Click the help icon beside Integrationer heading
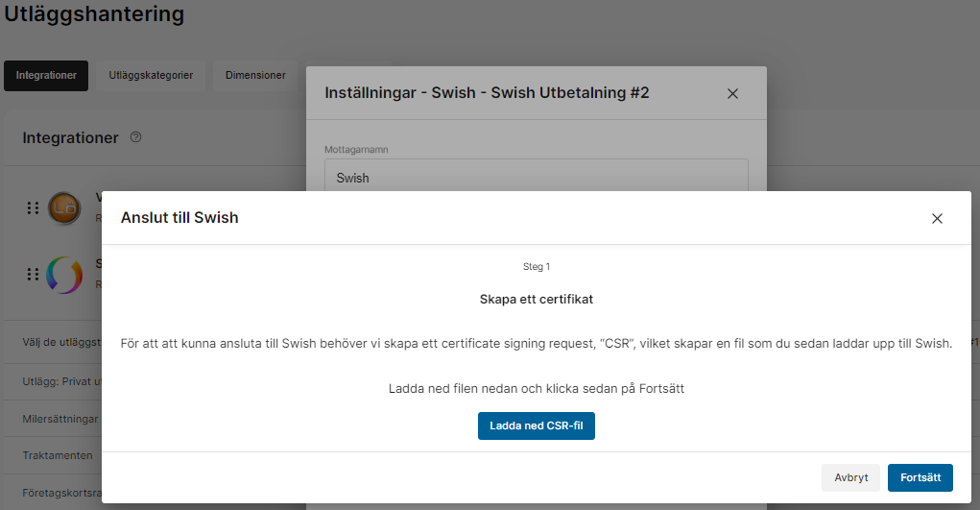This screenshot has height=510, width=980. pos(135,137)
